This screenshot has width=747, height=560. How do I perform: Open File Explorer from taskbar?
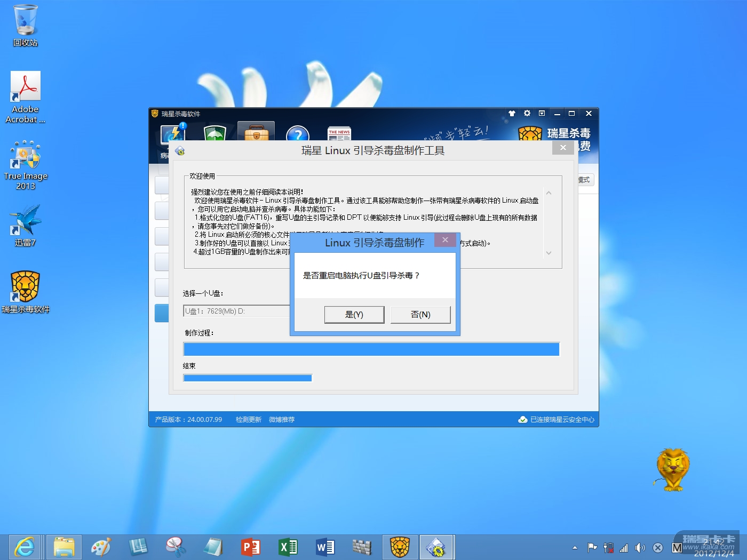64,547
